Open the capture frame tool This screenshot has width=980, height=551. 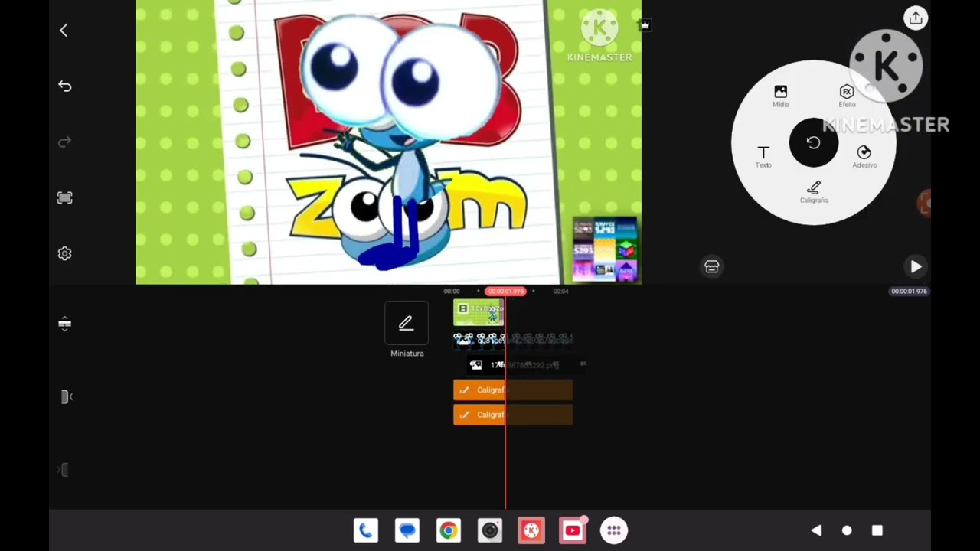pyautogui.click(x=64, y=198)
